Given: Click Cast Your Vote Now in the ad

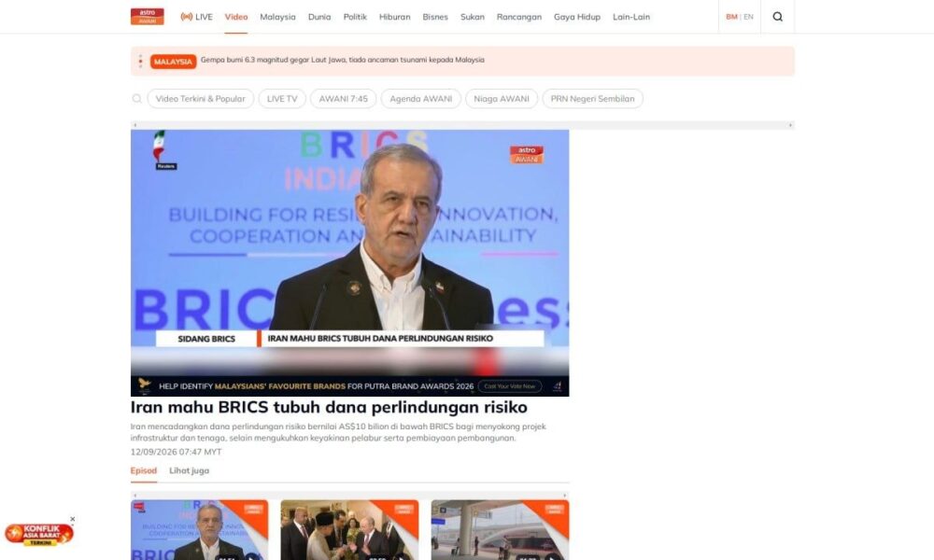Looking at the screenshot, I should tap(510, 386).
